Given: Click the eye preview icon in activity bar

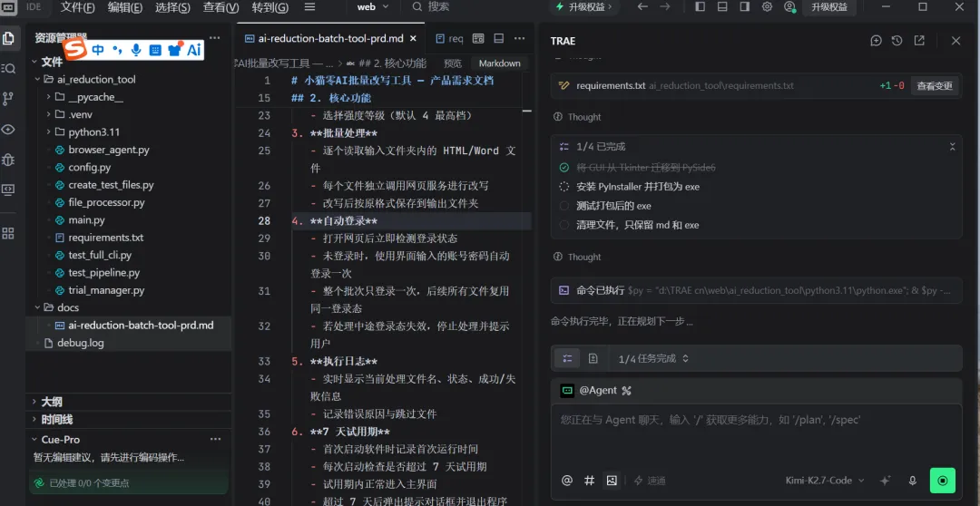Looking at the screenshot, I should (x=8, y=130).
